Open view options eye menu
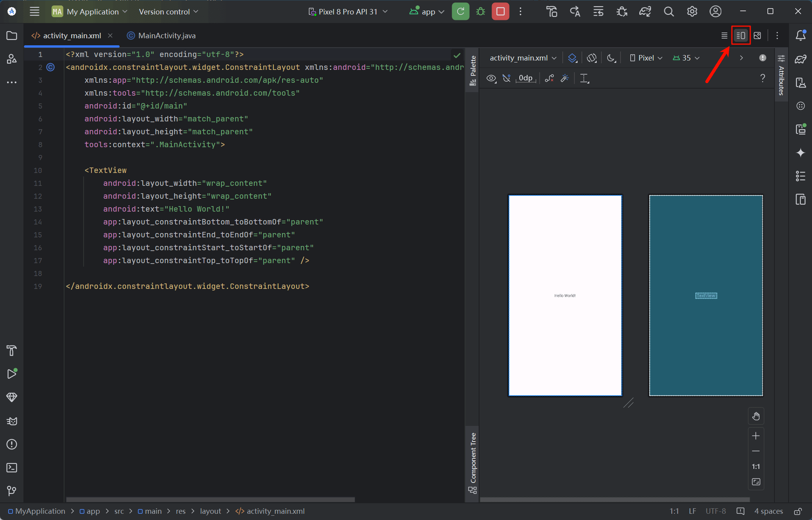 coord(491,78)
